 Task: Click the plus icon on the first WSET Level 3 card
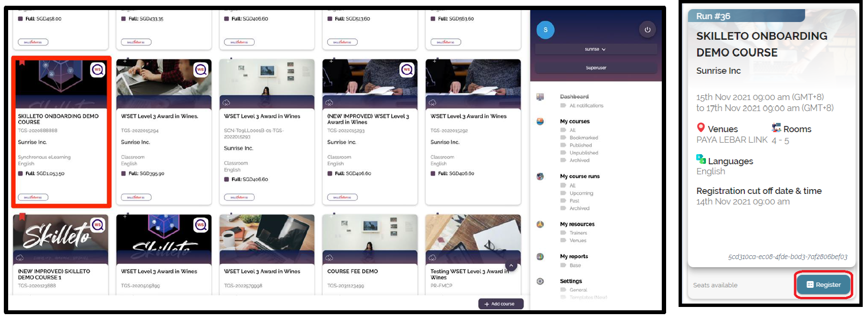pyautogui.click(x=125, y=61)
